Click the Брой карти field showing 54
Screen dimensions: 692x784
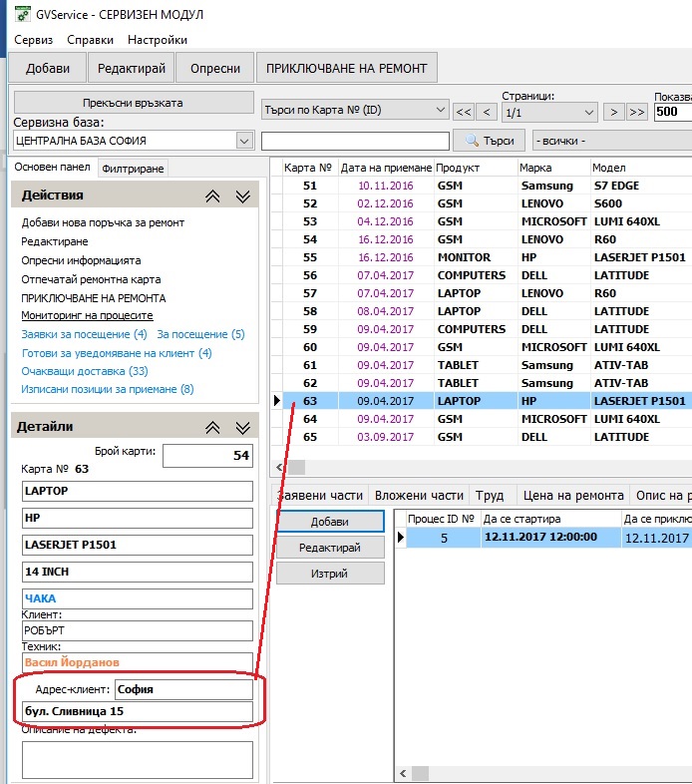pyautogui.click(x=207, y=456)
